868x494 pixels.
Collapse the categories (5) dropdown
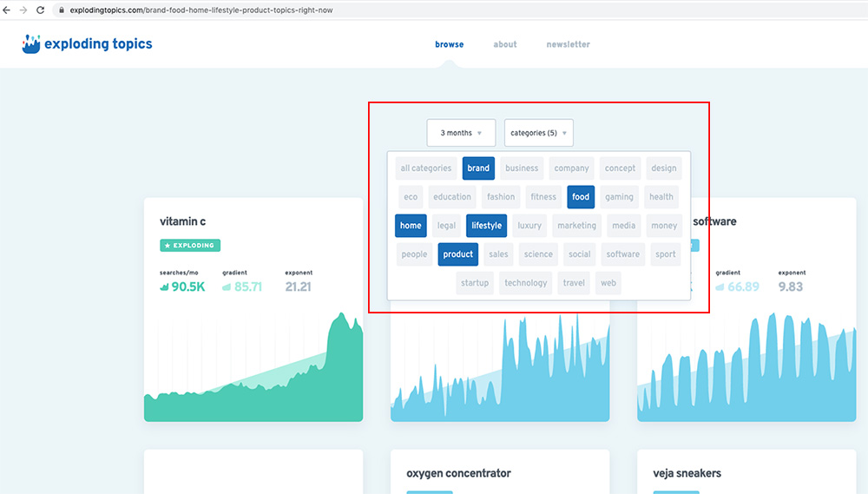tap(539, 133)
